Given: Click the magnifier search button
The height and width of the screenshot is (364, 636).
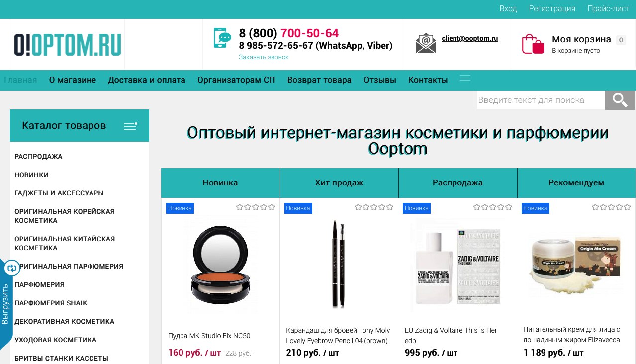Looking at the screenshot, I should [x=620, y=100].
